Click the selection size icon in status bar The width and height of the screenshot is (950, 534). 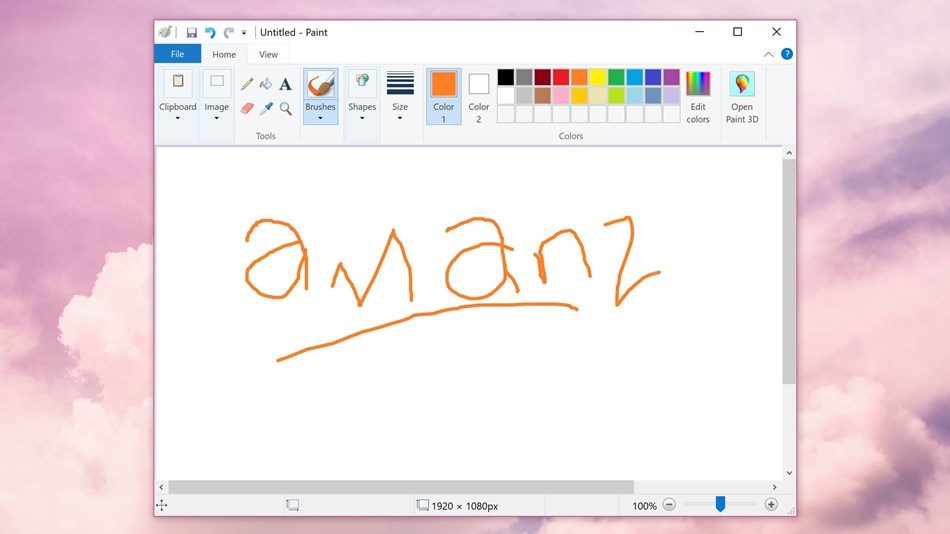[x=292, y=505]
